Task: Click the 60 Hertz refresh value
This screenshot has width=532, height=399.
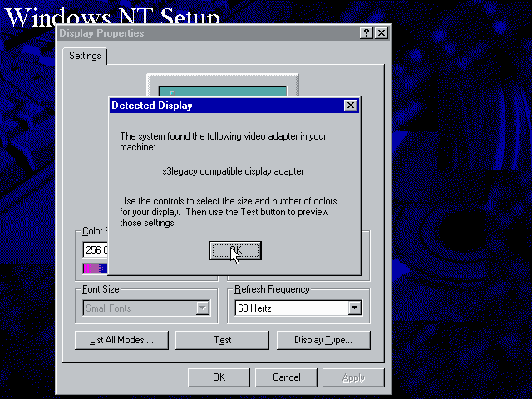Action: coord(288,308)
